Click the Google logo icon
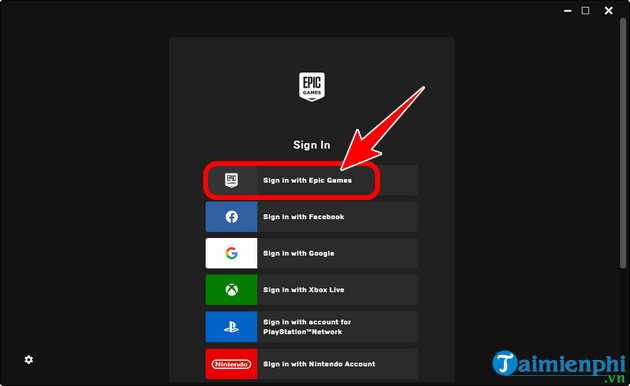Viewport: 630px width, 386px height. pos(231,253)
